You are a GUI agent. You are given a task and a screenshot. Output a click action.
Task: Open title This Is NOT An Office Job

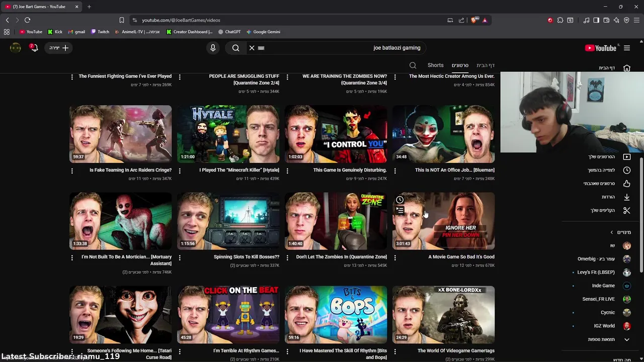coord(455,170)
